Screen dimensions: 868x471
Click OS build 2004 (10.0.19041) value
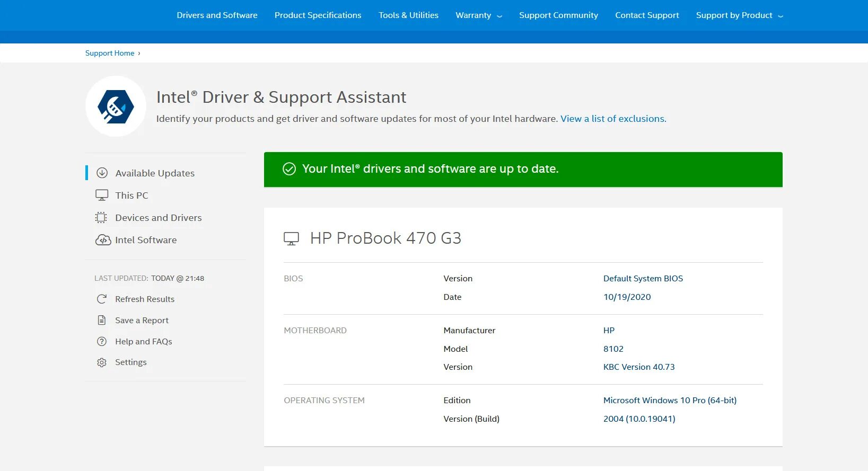pyautogui.click(x=639, y=419)
